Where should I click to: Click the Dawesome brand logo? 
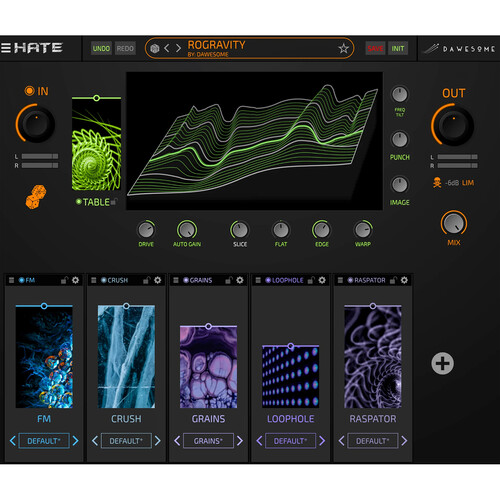[459, 49]
